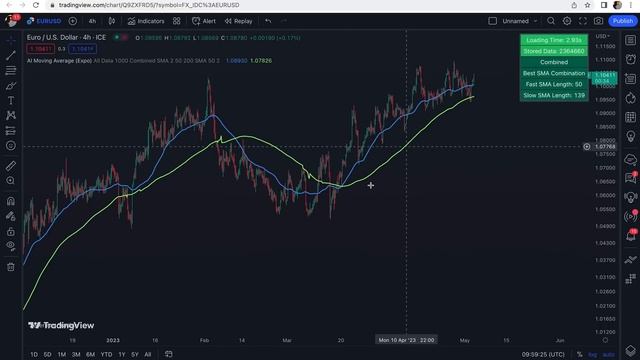This screenshot has width=640, height=360.
Task: Toggle lock all drawing tools
Action: tap(11, 231)
